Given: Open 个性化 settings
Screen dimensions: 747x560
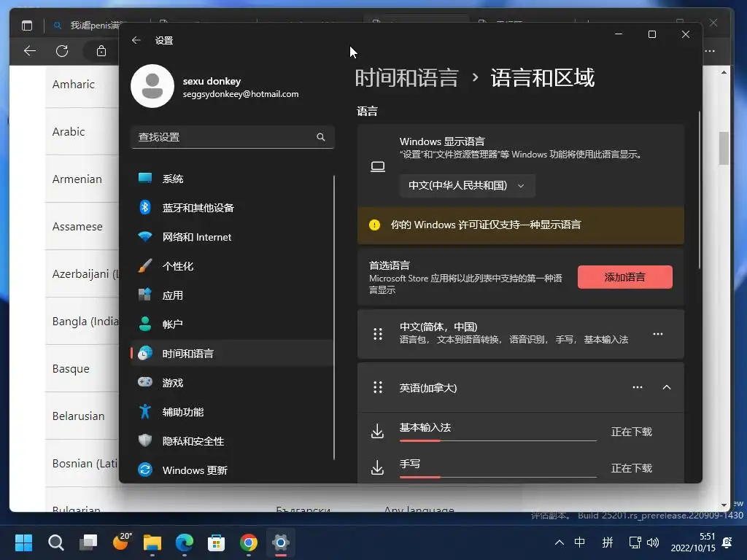Looking at the screenshot, I should (x=232, y=266).
